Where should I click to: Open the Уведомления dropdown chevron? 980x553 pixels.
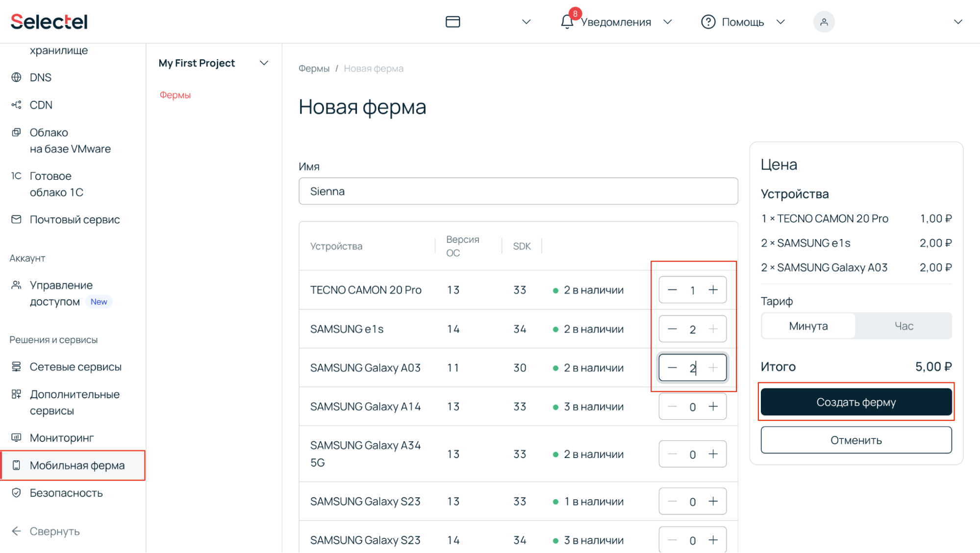coord(667,22)
